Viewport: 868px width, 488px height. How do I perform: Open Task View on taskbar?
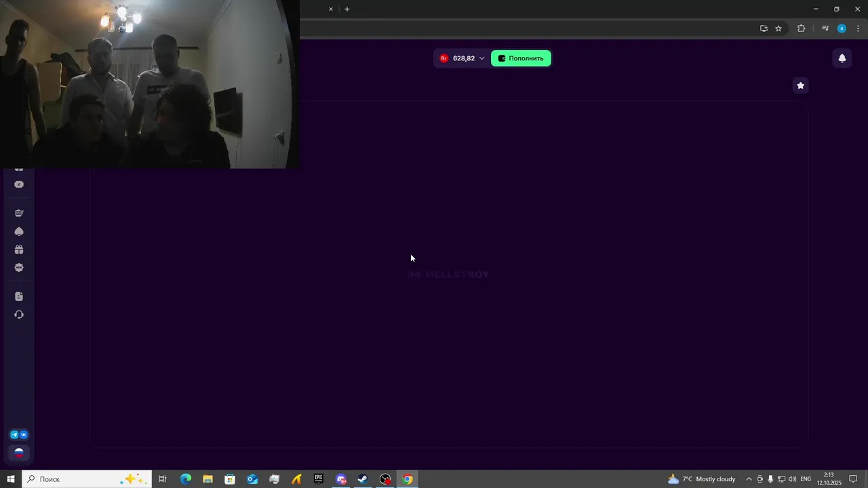click(x=163, y=479)
